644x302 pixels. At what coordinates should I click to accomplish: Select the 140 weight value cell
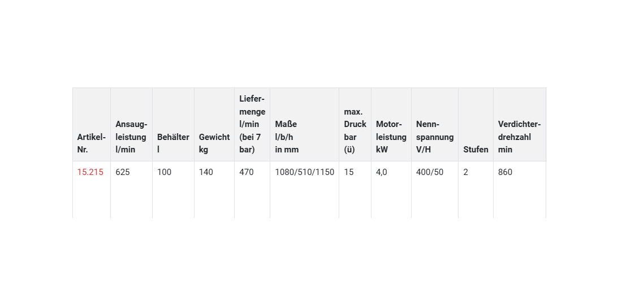[206, 172]
